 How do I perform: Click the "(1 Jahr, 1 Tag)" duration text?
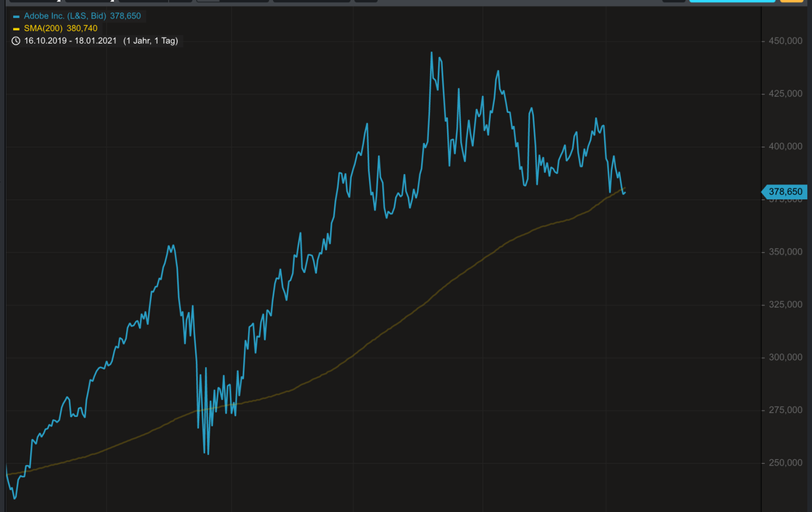[x=150, y=41]
